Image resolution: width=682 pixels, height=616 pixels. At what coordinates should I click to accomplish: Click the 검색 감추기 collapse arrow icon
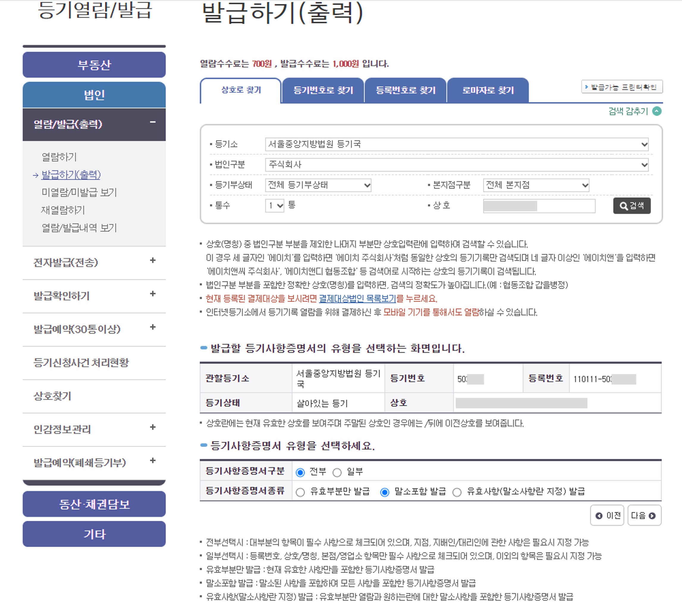coord(656,111)
